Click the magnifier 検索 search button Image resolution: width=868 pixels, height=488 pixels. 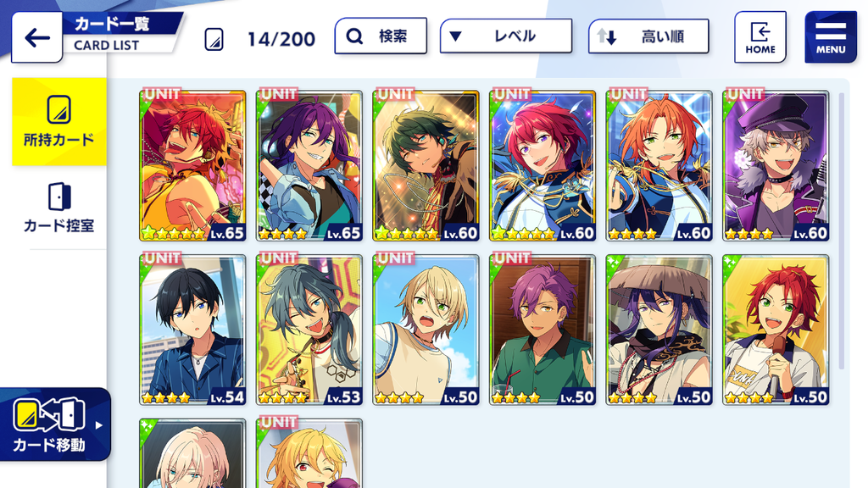pyautogui.click(x=381, y=36)
